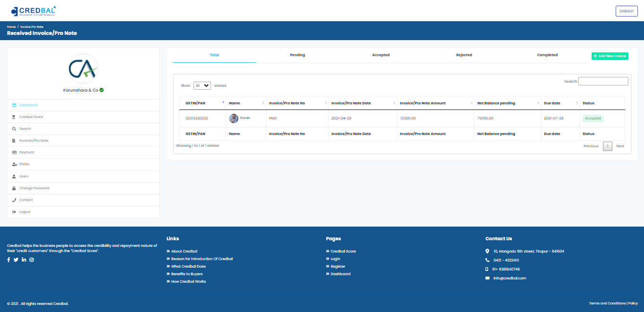Open the entries-per-page dropdown showing 10
The height and width of the screenshot is (312, 644).
(202, 86)
